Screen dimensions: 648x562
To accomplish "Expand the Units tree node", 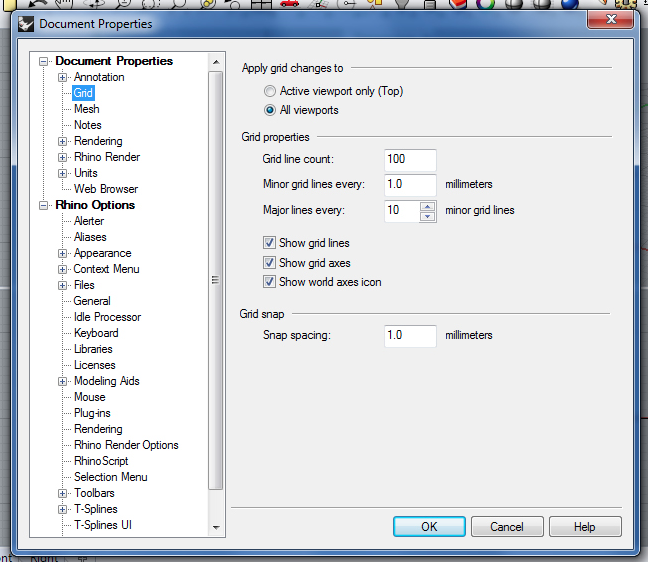I will click(62, 173).
